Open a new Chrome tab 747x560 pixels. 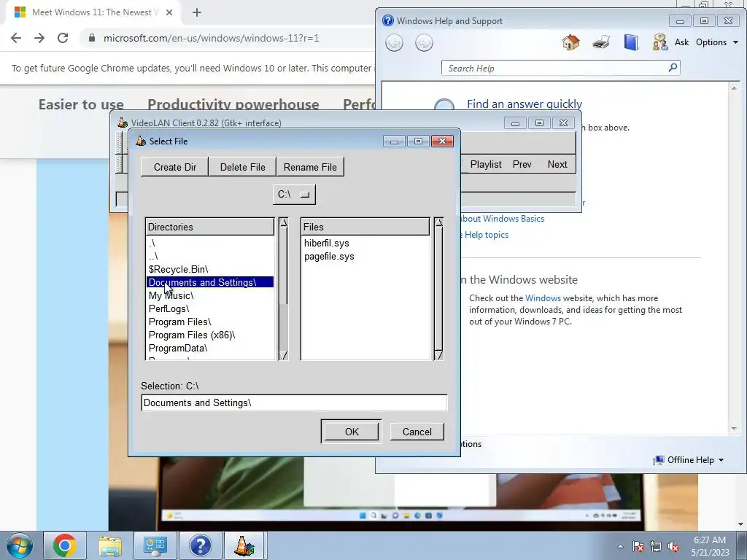[x=197, y=12]
